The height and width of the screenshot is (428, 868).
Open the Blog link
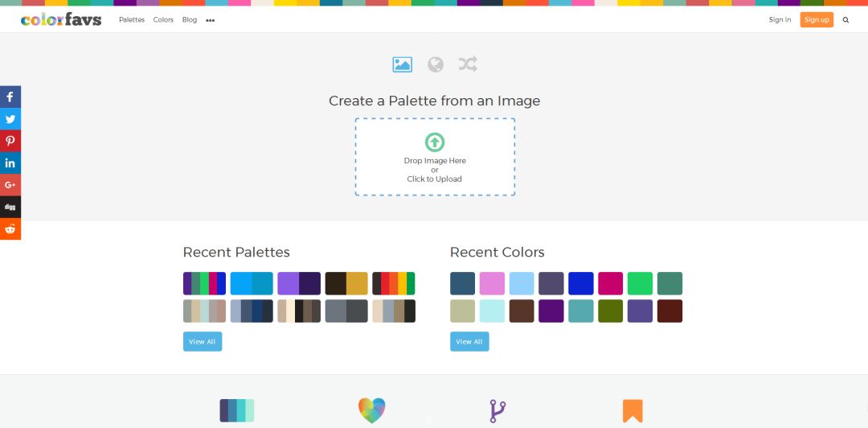tap(190, 20)
